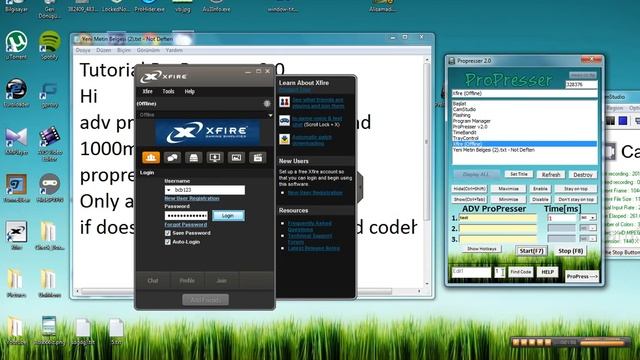Click the Disable button in ProPresser

click(540, 200)
